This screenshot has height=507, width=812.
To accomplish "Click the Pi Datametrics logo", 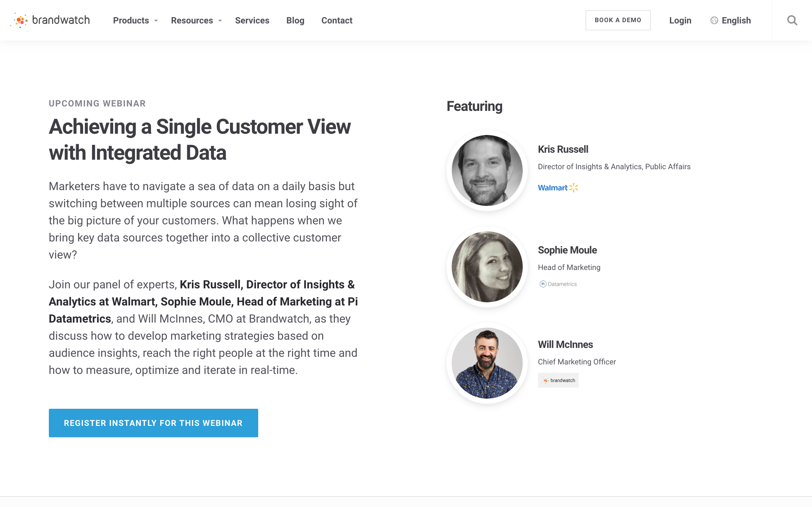I will coord(558,284).
